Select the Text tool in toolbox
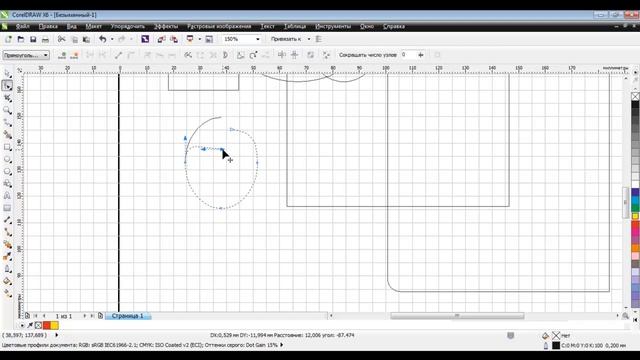 7,196
